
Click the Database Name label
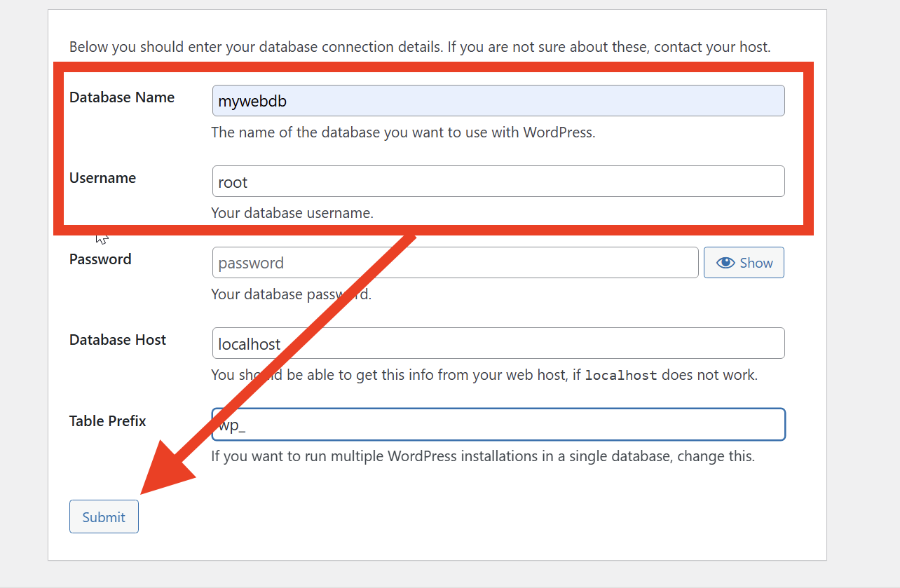[x=122, y=97]
